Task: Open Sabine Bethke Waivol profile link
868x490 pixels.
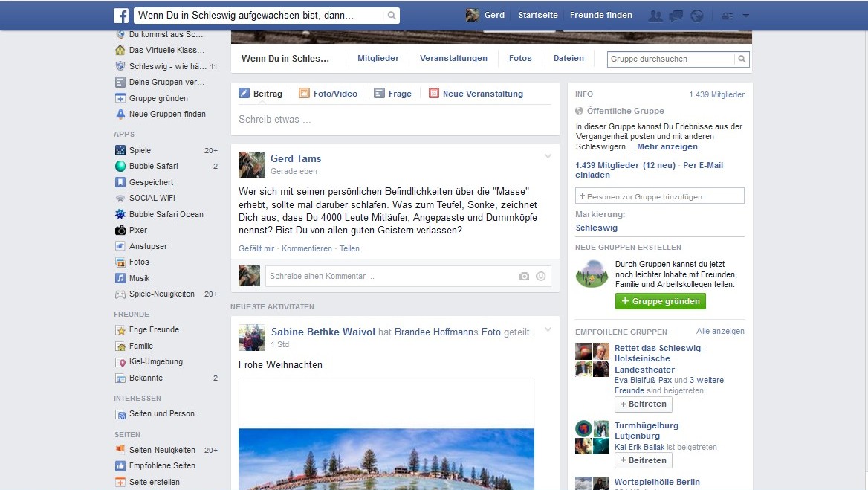Action: [x=323, y=332]
